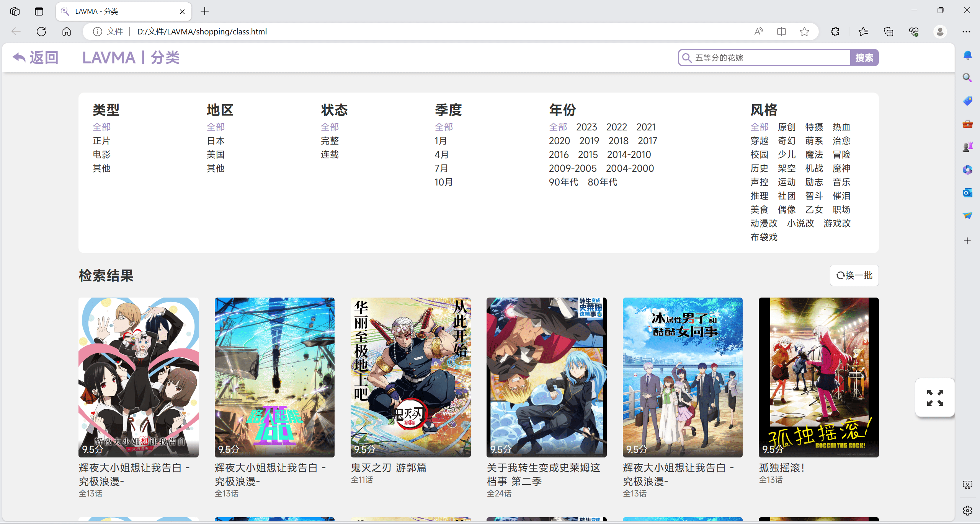The width and height of the screenshot is (980, 524).
Task: Open the sidebar Microsoft 365 icon
Action: tap(967, 170)
